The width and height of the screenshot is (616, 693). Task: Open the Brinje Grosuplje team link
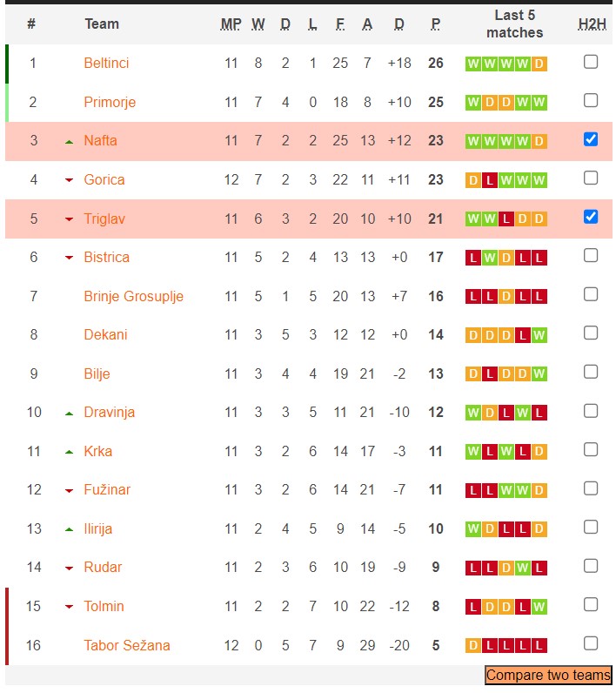point(133,297)
